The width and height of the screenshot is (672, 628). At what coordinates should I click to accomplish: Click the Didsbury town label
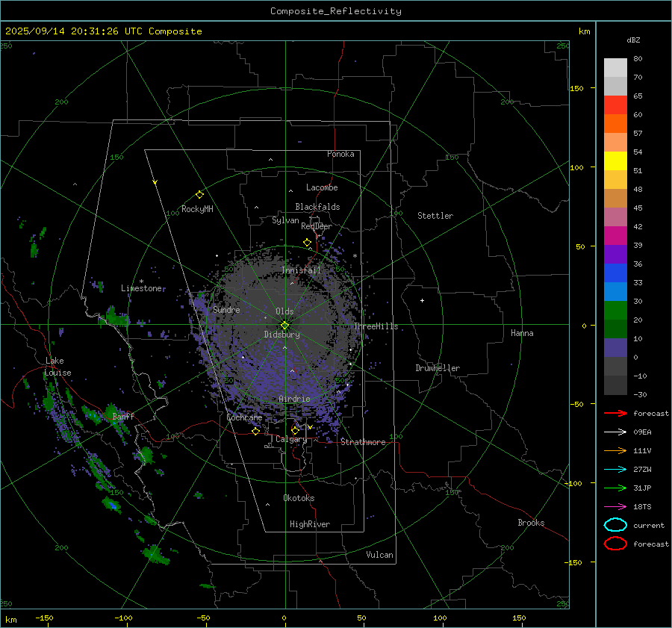(281, 335)
